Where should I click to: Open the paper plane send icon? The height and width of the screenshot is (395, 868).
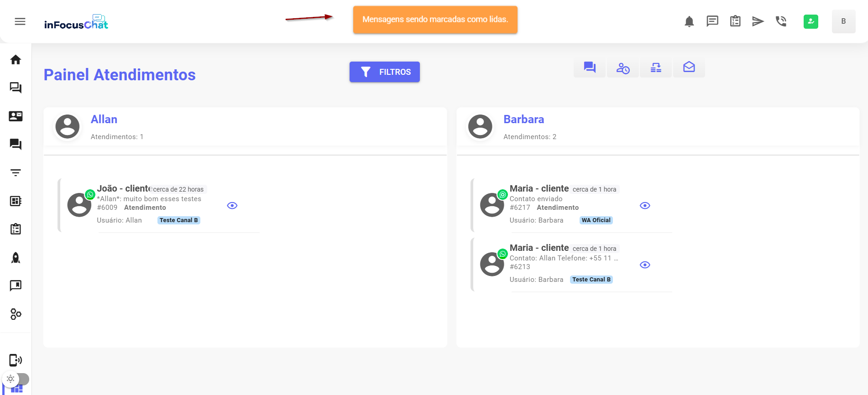pos(758,21)
